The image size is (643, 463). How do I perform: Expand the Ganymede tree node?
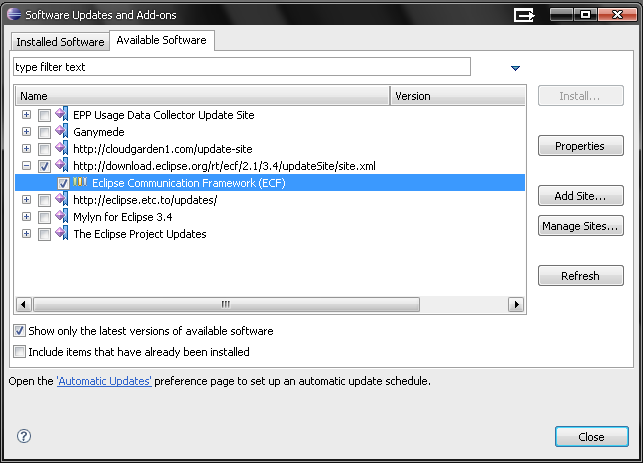coord(26,132)
